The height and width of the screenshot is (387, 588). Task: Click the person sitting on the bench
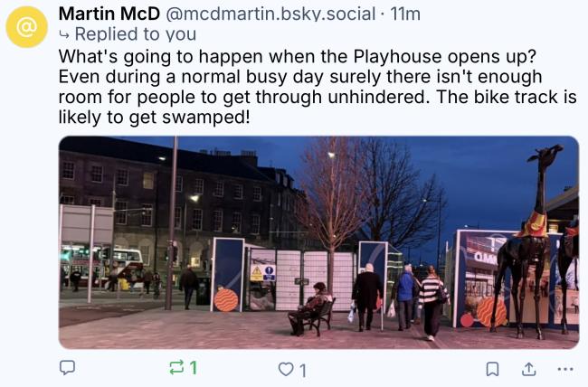pyautogui.click(x=309, y=308)
